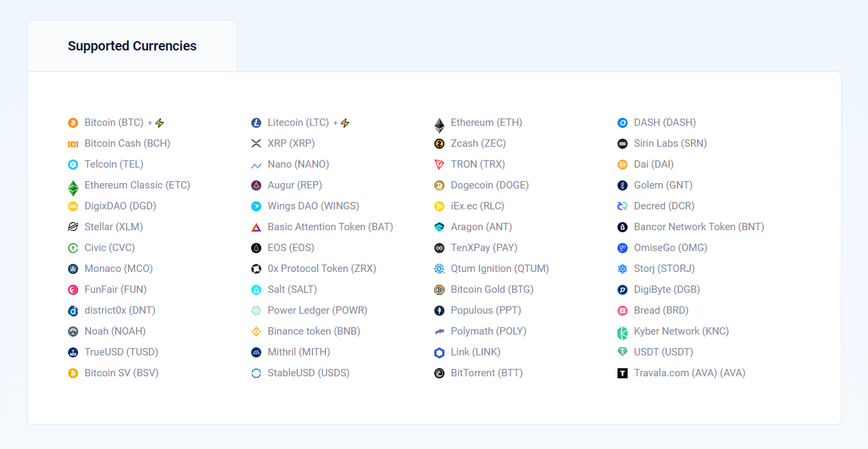Click the Bancor Network Token icon

(622, 228)
